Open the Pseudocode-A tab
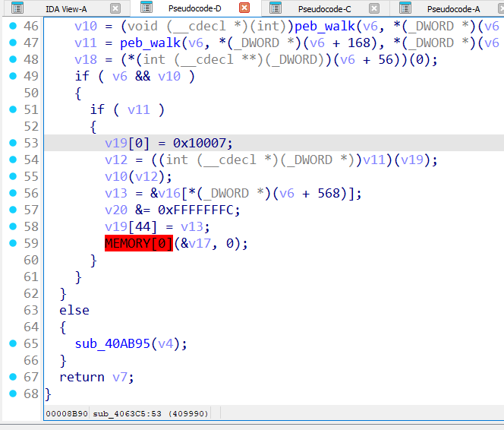Image resolution: width=504 pixels, height=430 pixels. 453,9
